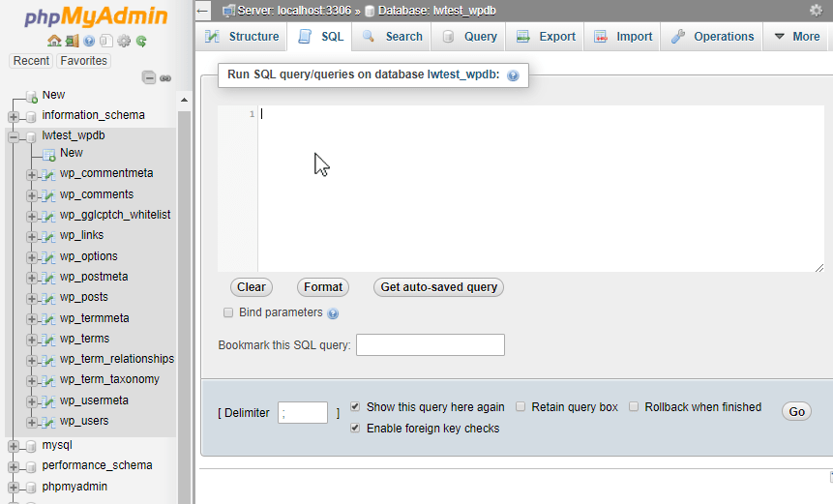Screen dimensions: 833x504
Task: Click the SQL query text editor area
Action: [541, 189]
